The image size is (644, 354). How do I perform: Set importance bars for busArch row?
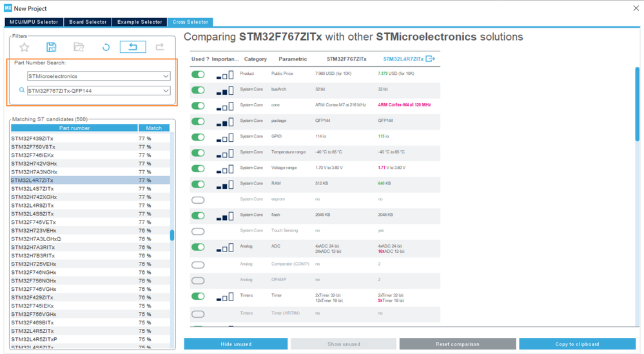tap(225, 91)
